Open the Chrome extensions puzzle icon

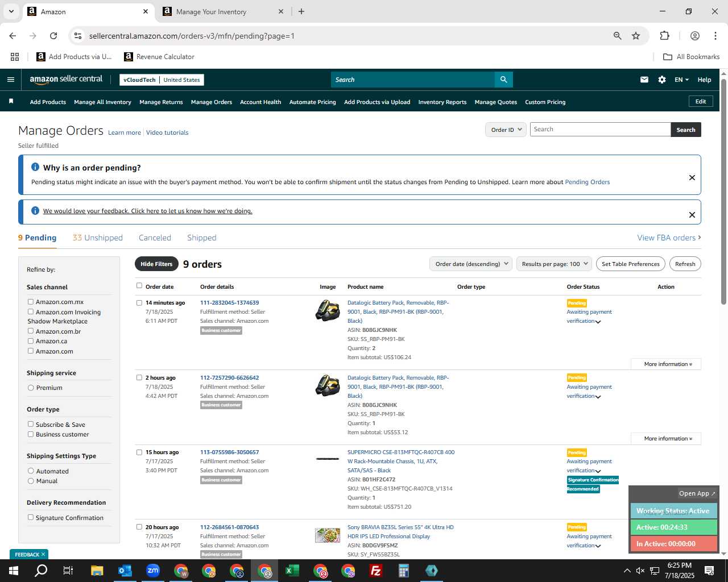click(x=664, y=36)
